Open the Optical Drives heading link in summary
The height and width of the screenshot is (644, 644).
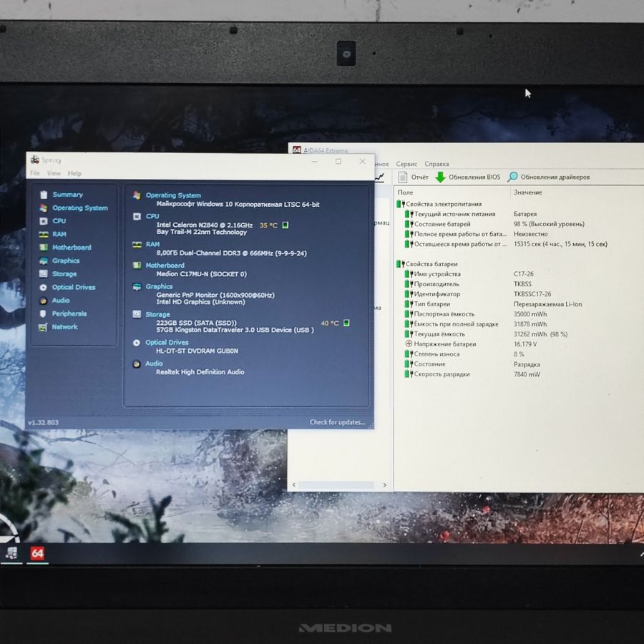(x=167, y=342)
